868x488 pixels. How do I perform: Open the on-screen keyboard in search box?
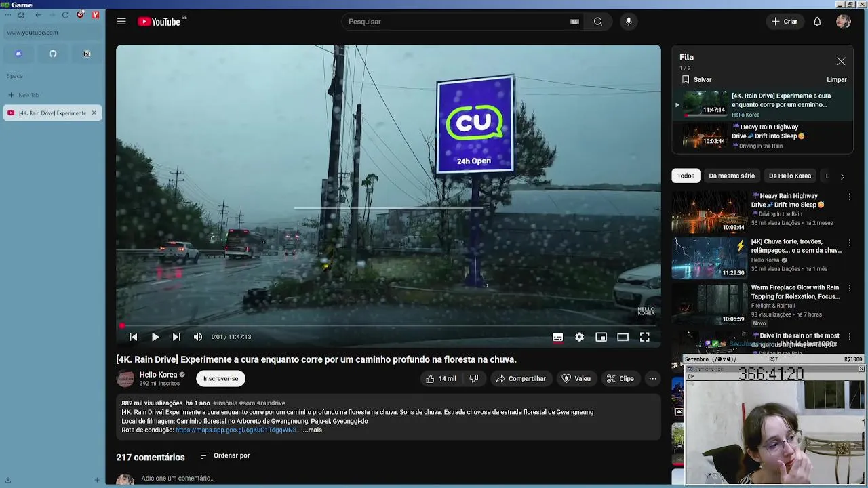pyautogui.click(x=574, y=22)
